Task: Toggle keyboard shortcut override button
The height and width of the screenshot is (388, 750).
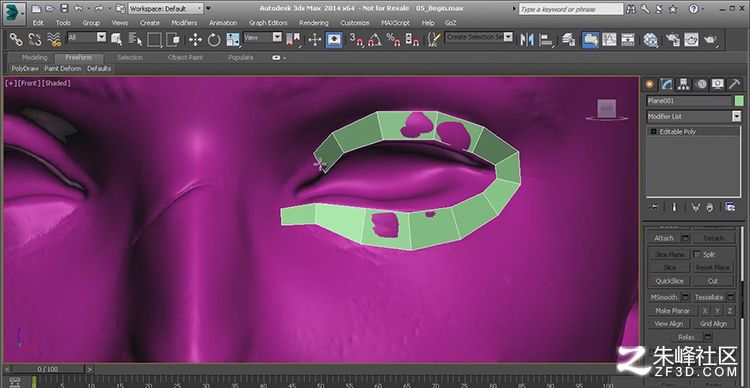Action: pyautogui.click(x=334, y=40)
